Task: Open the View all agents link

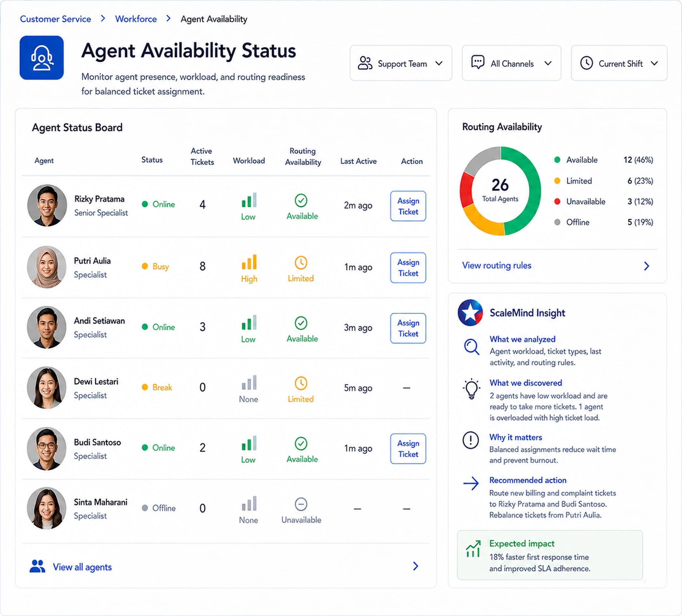Action: pyautogui.click(x=82, y=567)
